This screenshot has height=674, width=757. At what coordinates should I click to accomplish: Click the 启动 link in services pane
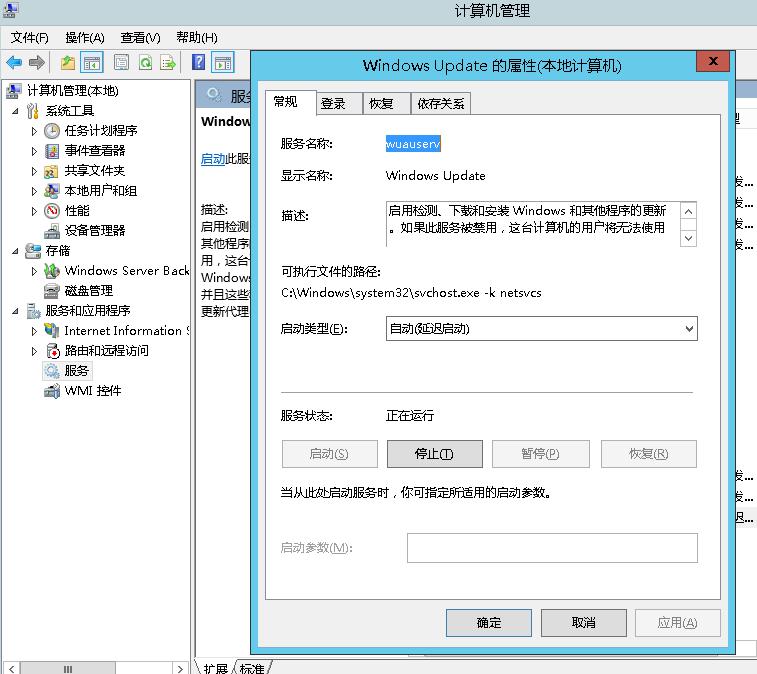pyautogui.click(x=212, y=159)
